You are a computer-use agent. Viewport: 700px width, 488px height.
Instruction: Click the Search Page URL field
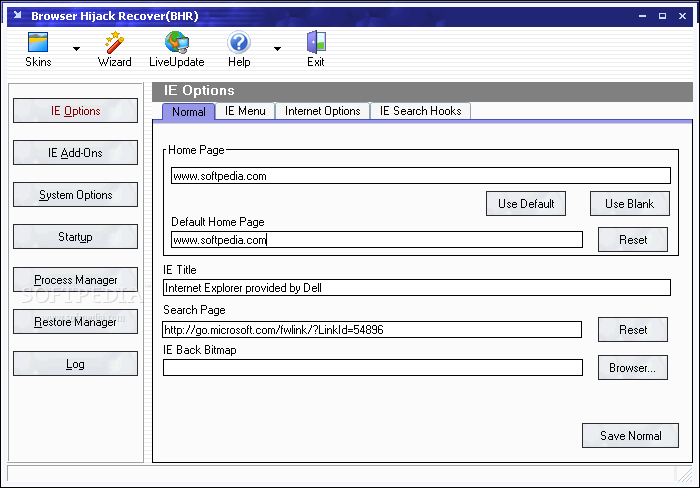[372, 330]
